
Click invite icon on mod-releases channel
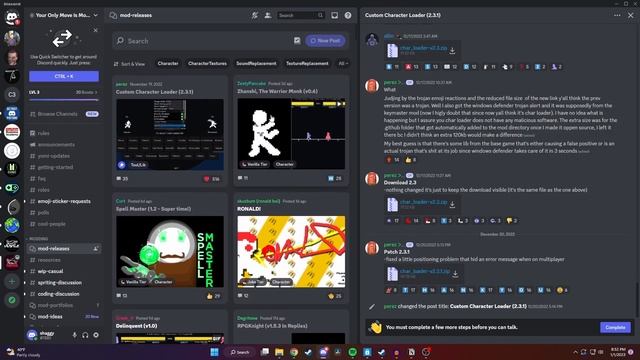pos(96,249)
